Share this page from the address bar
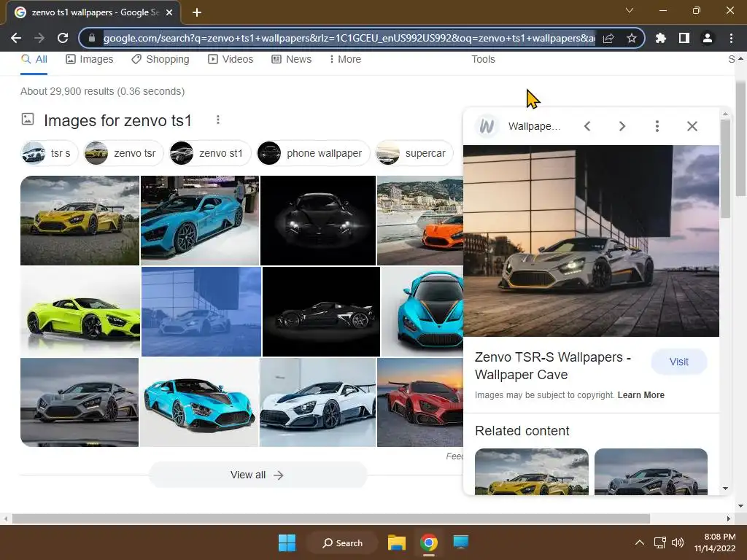 [608, 38]
